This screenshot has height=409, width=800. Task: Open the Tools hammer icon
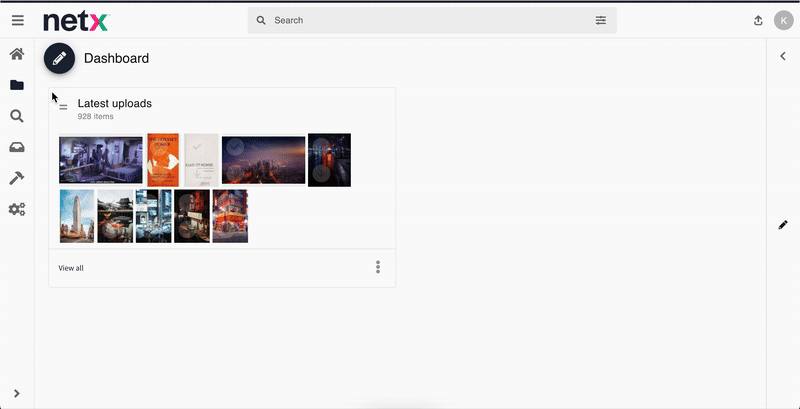tap(17, 178)
